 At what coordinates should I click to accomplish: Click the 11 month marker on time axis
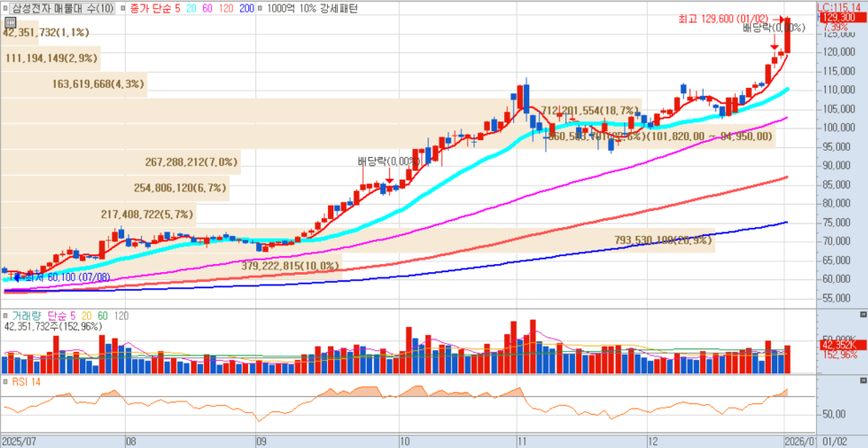coord(522,443)
